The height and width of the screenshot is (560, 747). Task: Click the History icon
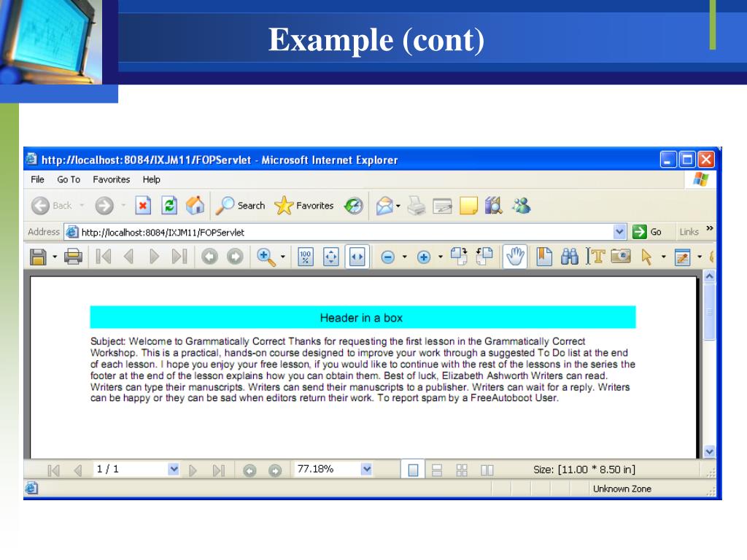[x=354, y=206]
